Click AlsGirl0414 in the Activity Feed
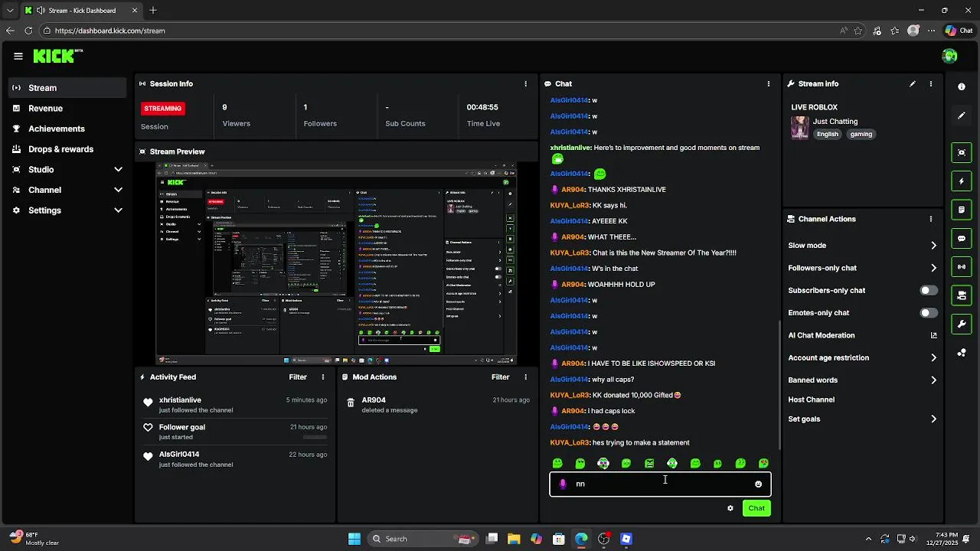Screen dimensions: 980x551 coord(179,455)
